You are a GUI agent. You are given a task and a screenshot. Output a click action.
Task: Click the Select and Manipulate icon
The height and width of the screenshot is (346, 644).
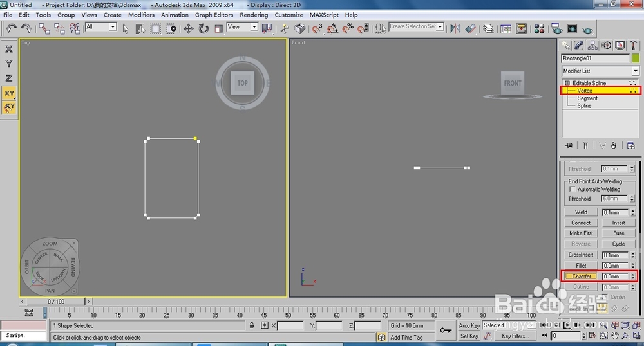(x=284, y=28)
